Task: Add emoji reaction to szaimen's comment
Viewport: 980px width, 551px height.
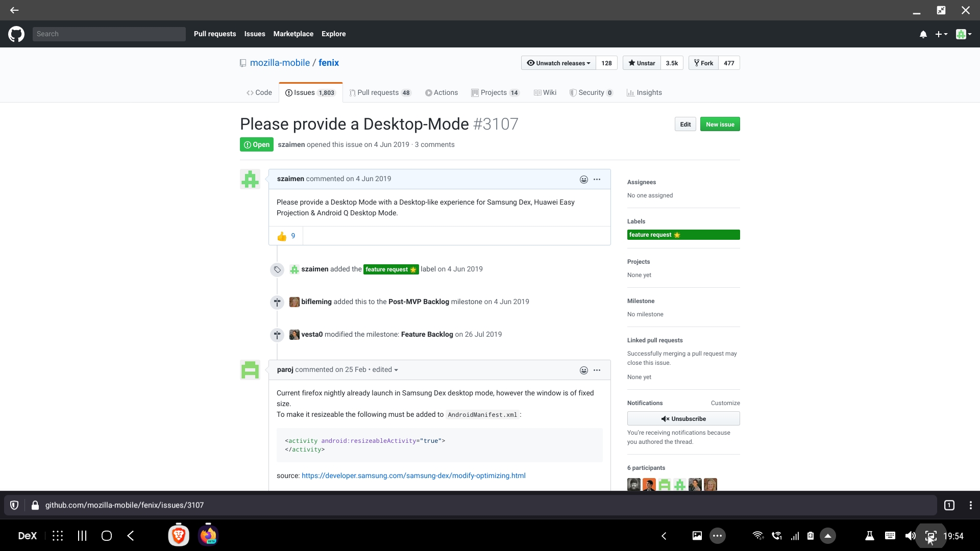Action: click(583, 180)
